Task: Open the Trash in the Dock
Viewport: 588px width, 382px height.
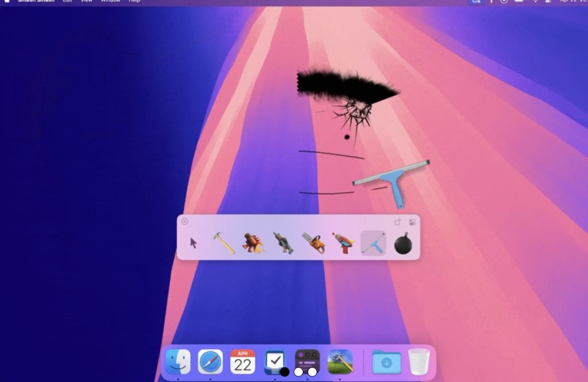Action: click(419, 362)
